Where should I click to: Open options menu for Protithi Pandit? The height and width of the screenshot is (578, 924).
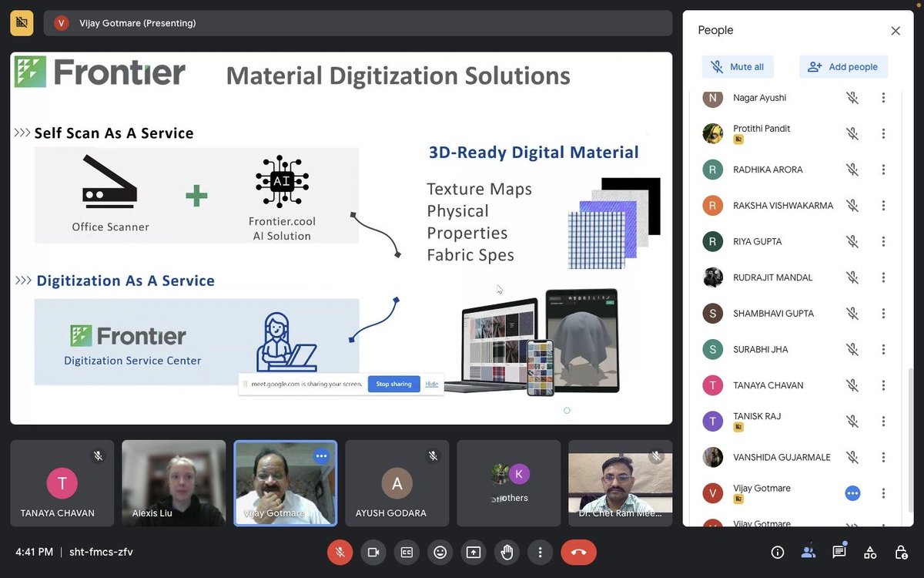tap(883, 133)
